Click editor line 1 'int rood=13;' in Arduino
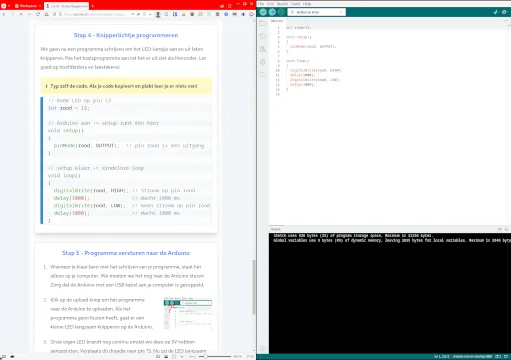 pos(299,28)
